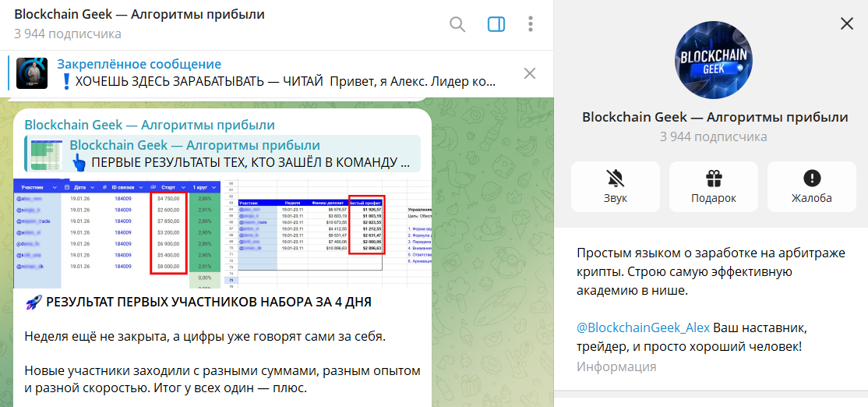The width and height of the screenshot is (868, 407).
Task: Click the Подарок gift button
Action: (713, 186)
